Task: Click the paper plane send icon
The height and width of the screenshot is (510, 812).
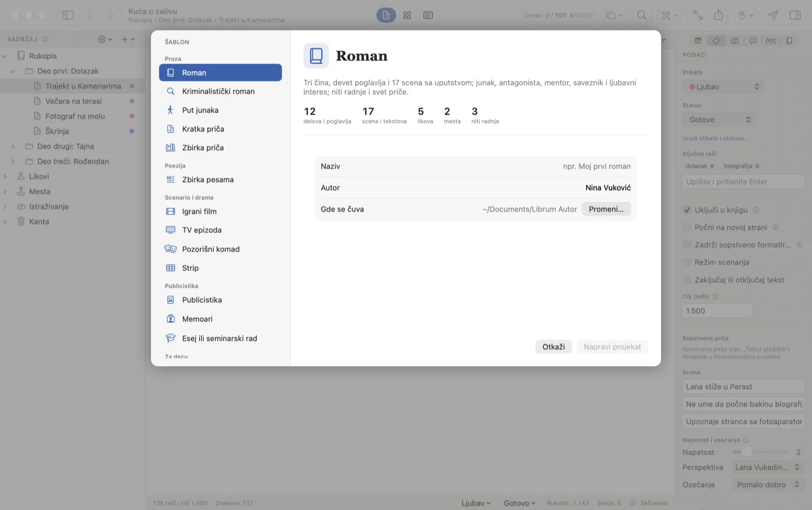Action: [772, 15]
